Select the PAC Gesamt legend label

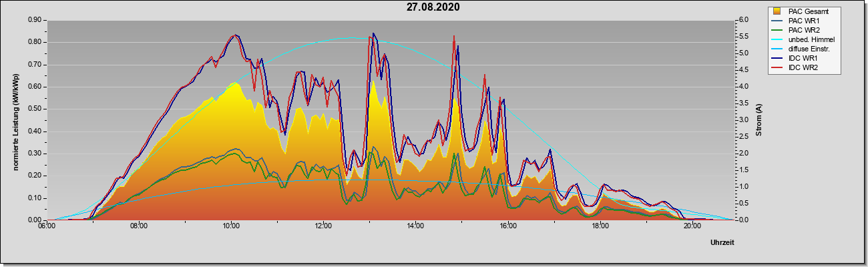point(808,11)
